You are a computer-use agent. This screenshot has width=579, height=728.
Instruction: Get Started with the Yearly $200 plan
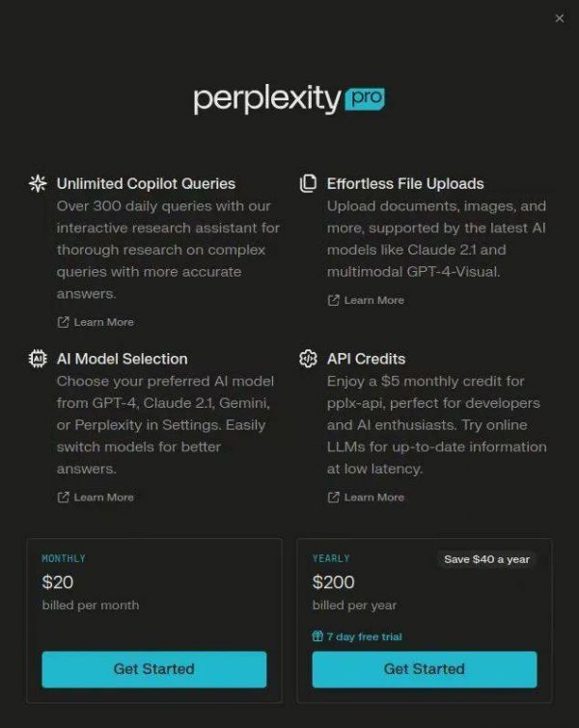coord(424,669)
